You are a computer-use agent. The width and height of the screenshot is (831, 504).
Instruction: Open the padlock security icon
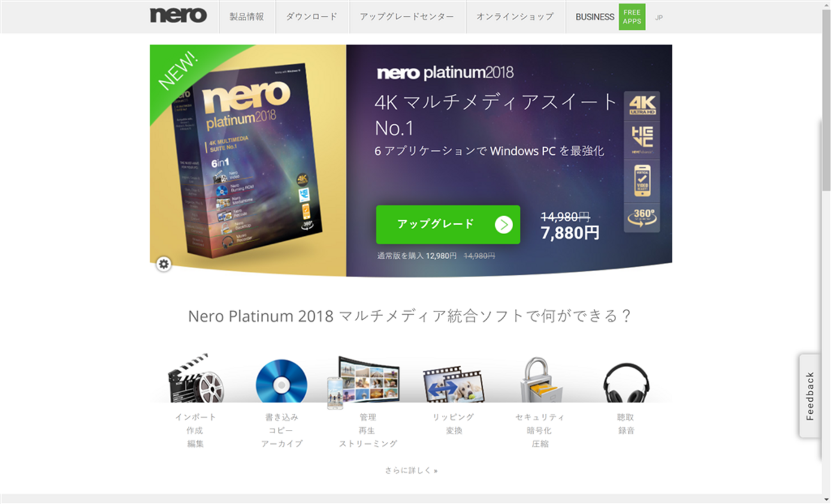point(540,380)
